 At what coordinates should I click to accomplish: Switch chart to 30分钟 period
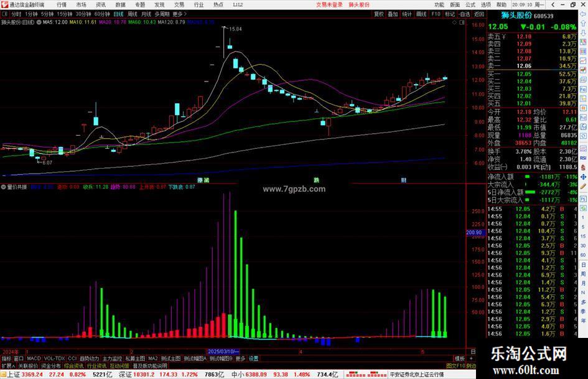(x=83, y=14)
